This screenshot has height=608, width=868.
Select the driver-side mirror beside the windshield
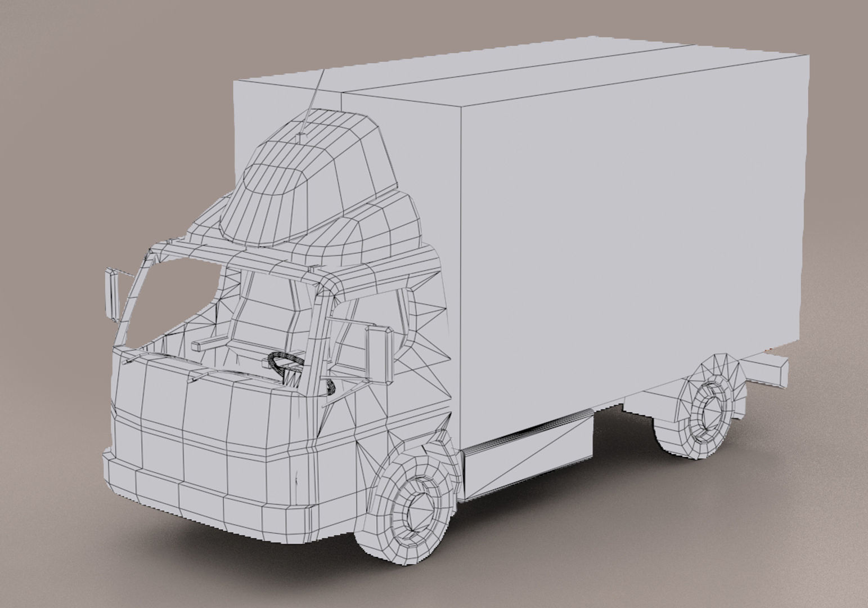coord(111,294)
